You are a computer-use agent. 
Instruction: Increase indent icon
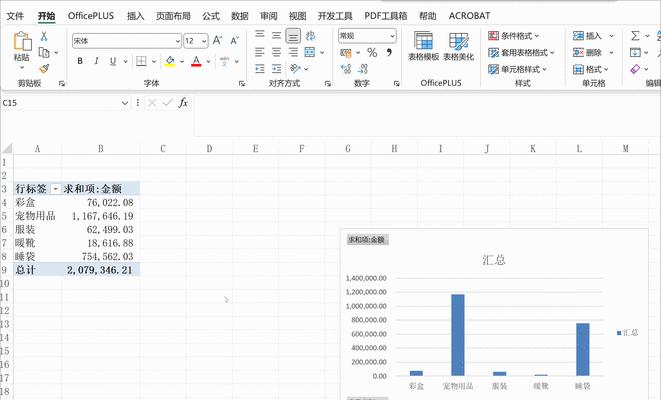(x=276, y=68)
